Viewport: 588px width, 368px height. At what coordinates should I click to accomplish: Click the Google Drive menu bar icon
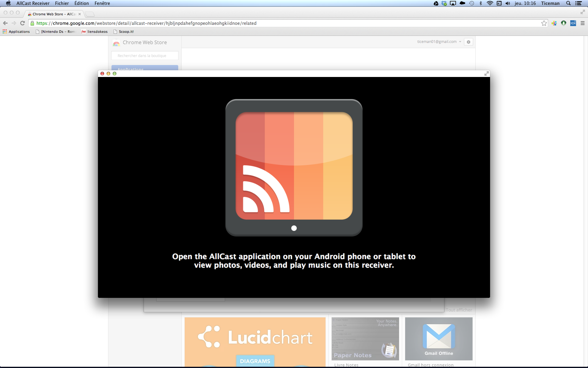[x=436, y=3]
